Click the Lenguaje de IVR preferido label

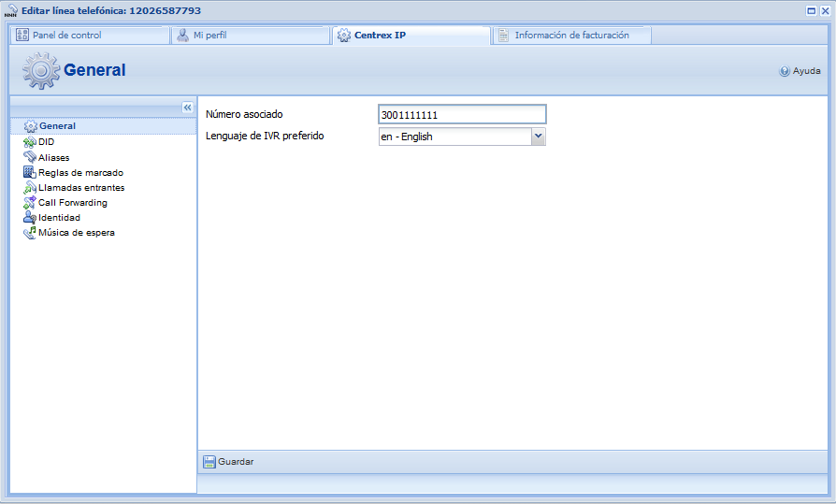265,136
